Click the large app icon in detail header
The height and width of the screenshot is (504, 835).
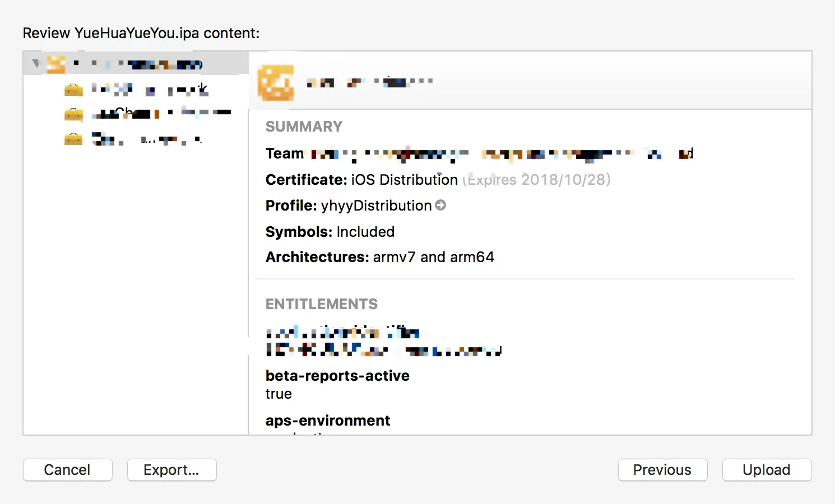click(x=276, y=83)
